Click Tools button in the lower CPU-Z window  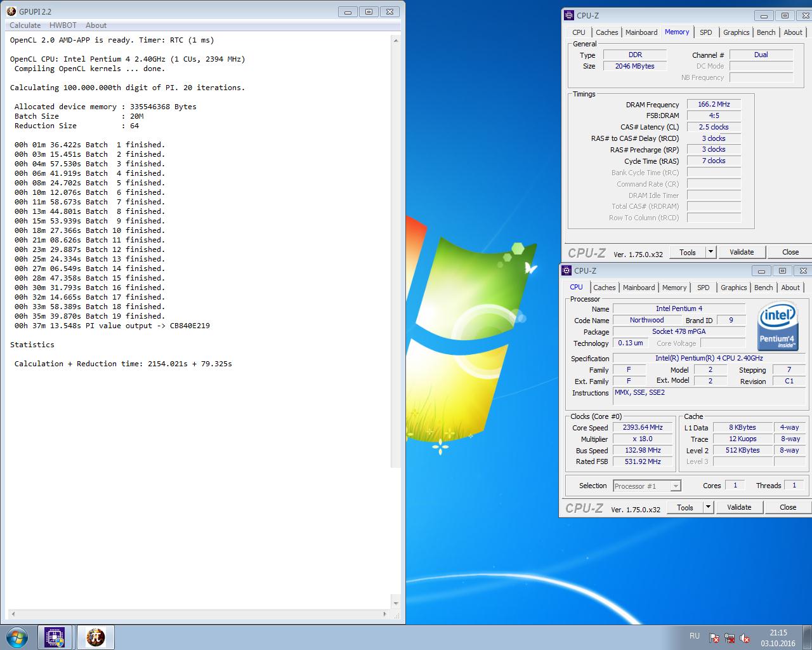[685, 507]
